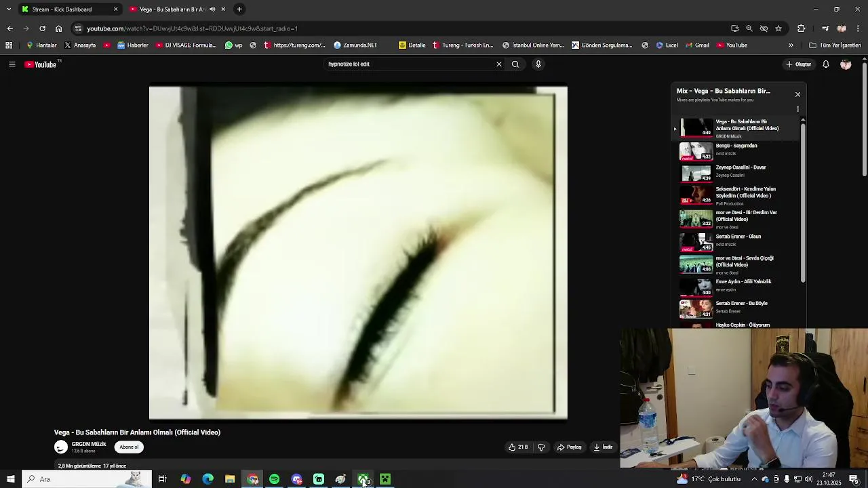Open the Xbox app from the taskbar
Screen dimensions: 868x488
363,479
